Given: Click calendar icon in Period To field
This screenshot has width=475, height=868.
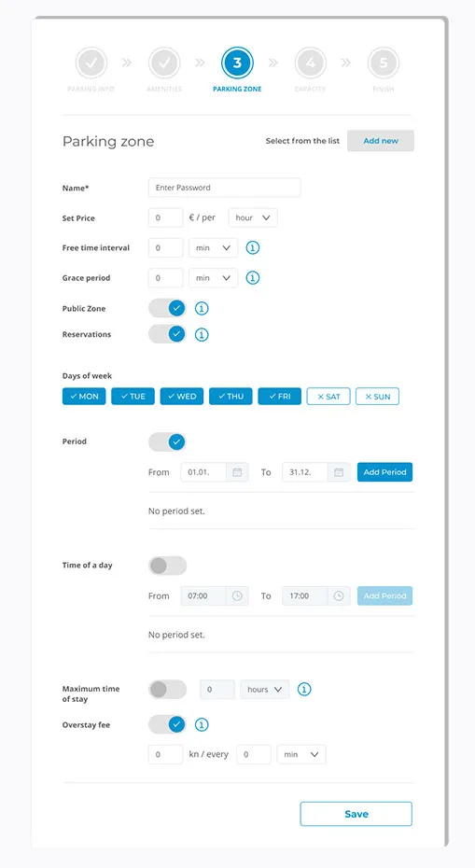Looking at the screenshot, I should click(x=339, y=472).
